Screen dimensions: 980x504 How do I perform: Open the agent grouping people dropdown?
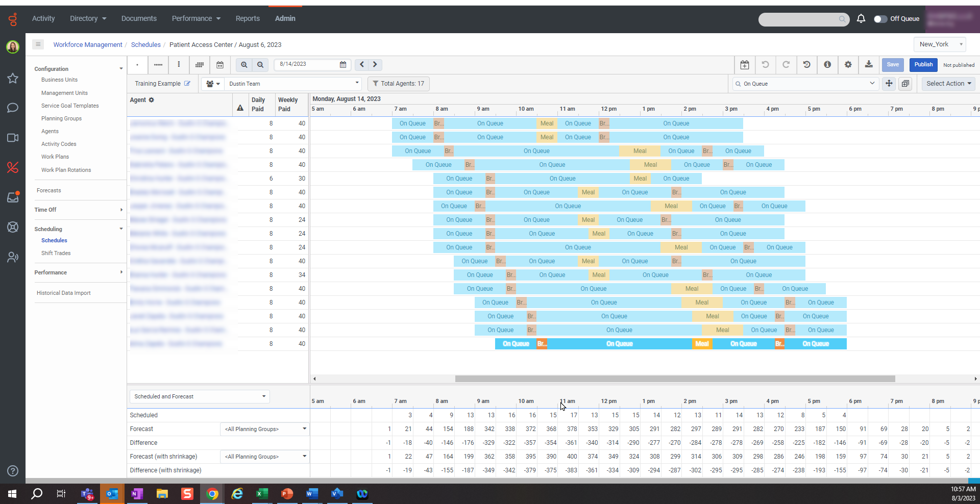(x=213, y=84)
